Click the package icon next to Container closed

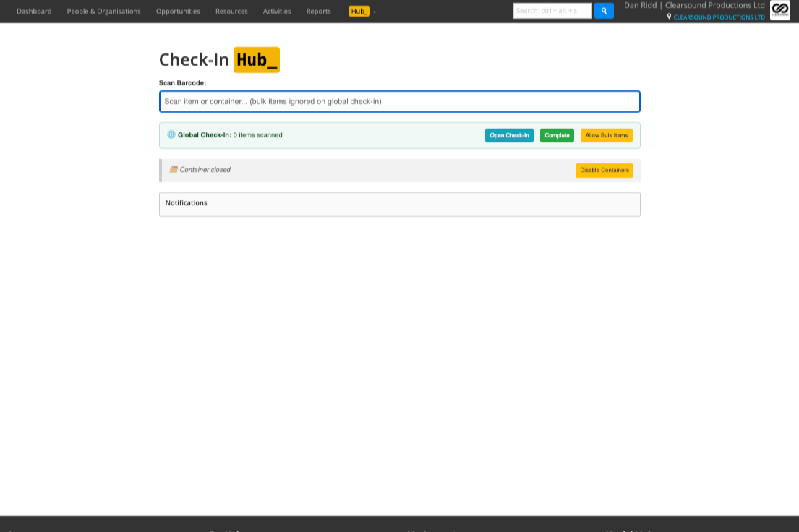pos(173,169)
